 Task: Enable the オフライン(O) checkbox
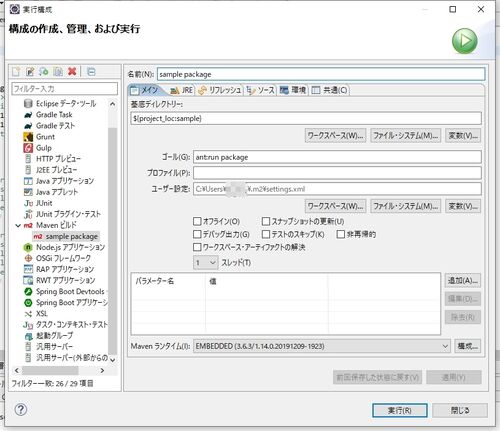[x=197, y=221]
